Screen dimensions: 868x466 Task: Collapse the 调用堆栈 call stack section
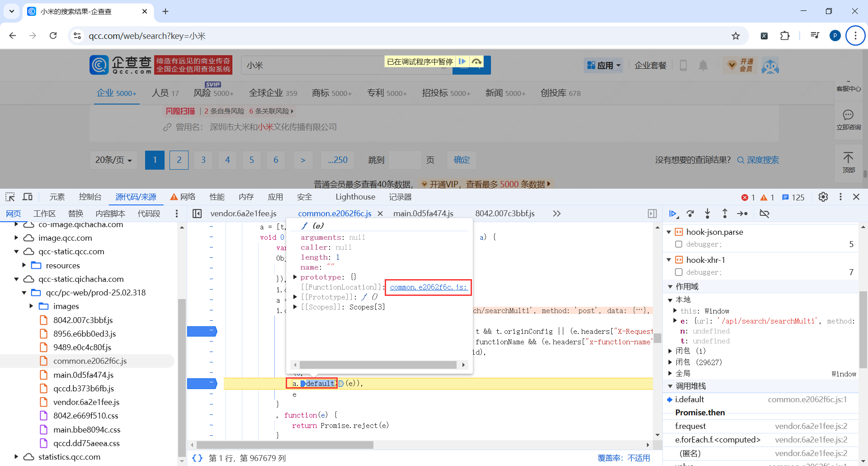(670, 386)
